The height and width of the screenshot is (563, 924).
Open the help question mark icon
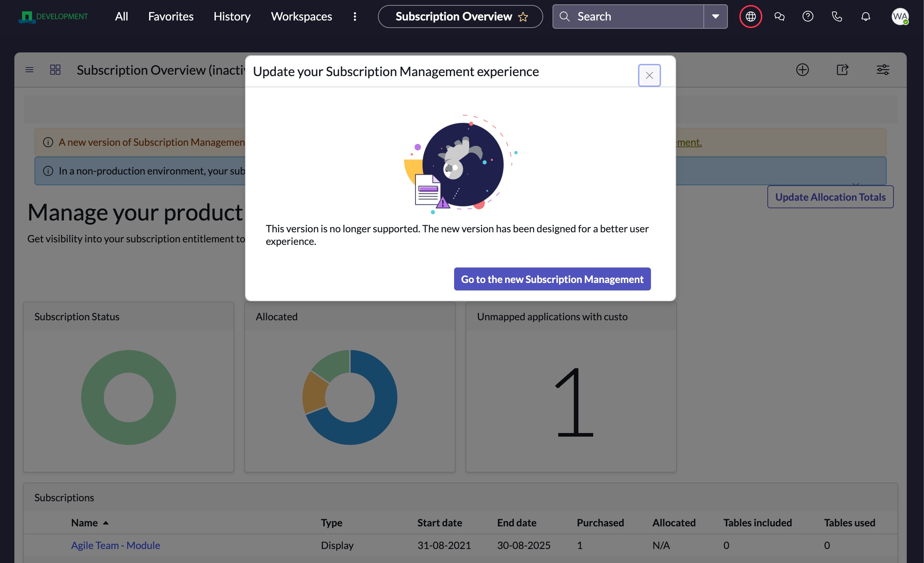807,17
